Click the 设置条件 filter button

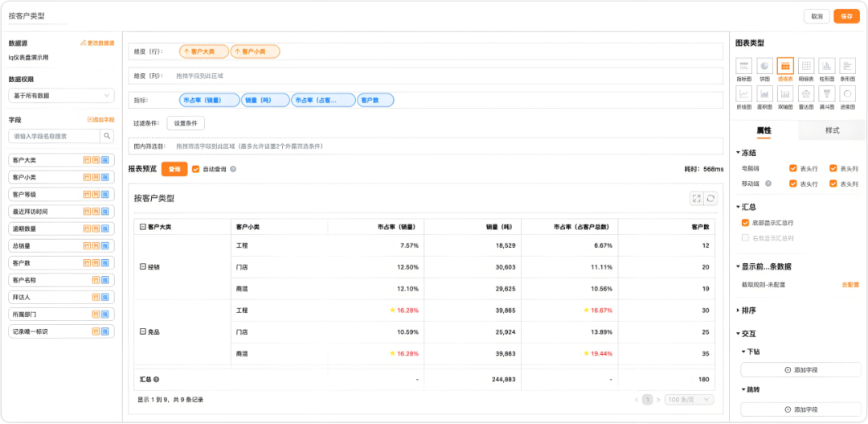tap(186, 123)
